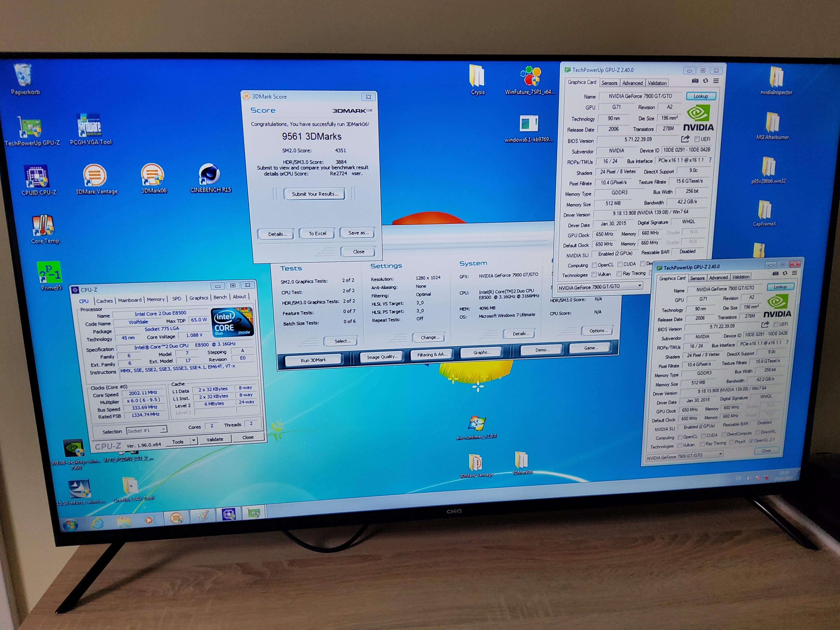Toggle the UEFI checkbox in upper GPU-Z window
The height and width of the screenshot is (630, 840).
coord(697,139)
